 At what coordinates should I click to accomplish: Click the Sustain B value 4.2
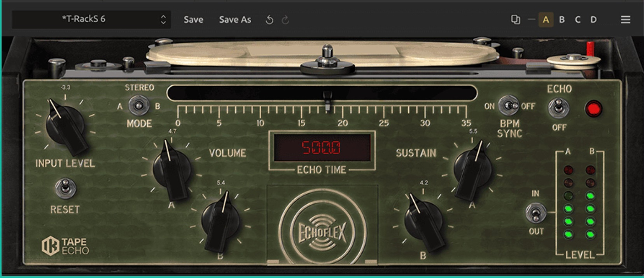[424, 182]
